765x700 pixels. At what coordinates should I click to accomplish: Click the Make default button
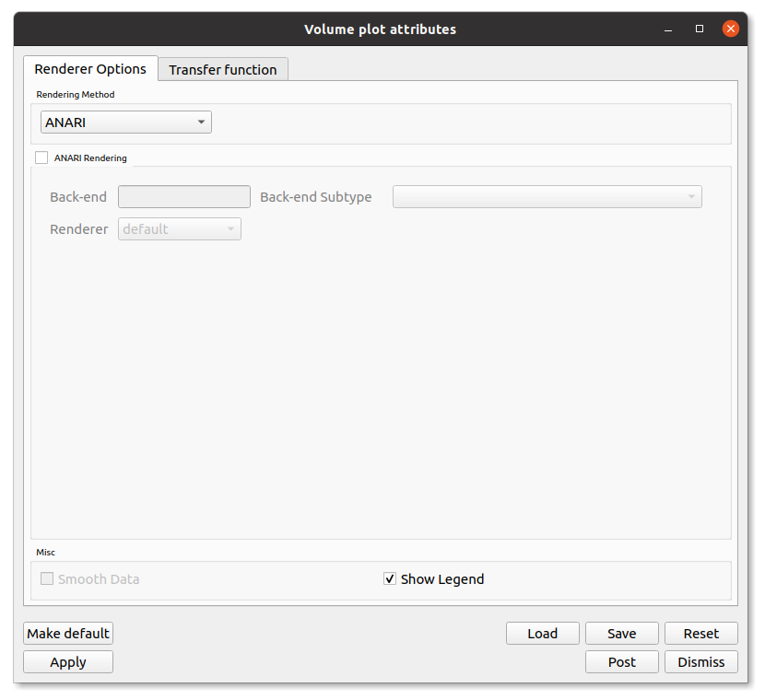coord(68,633)
